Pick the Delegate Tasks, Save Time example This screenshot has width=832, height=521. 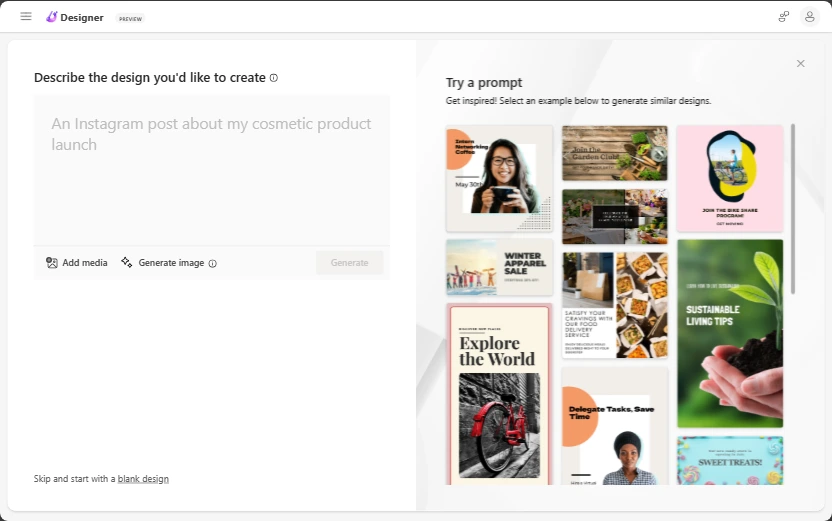pyautogui.click(x=614, y=426)
